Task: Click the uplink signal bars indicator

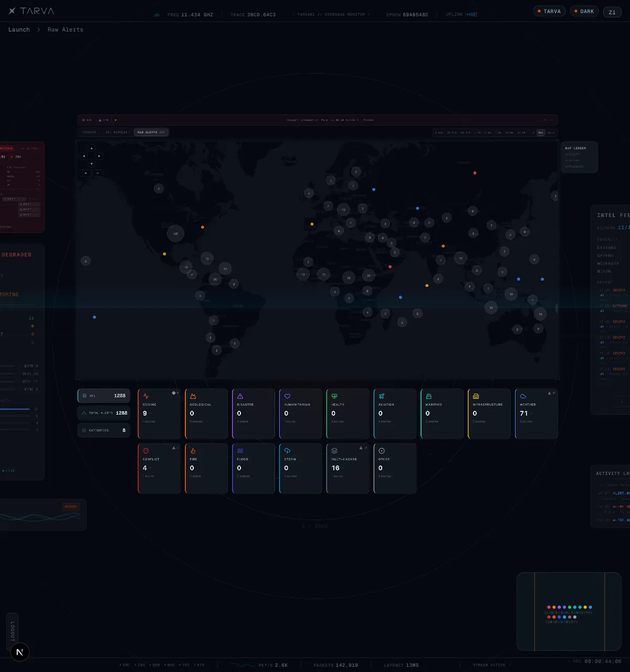Action: click(471, 15)
